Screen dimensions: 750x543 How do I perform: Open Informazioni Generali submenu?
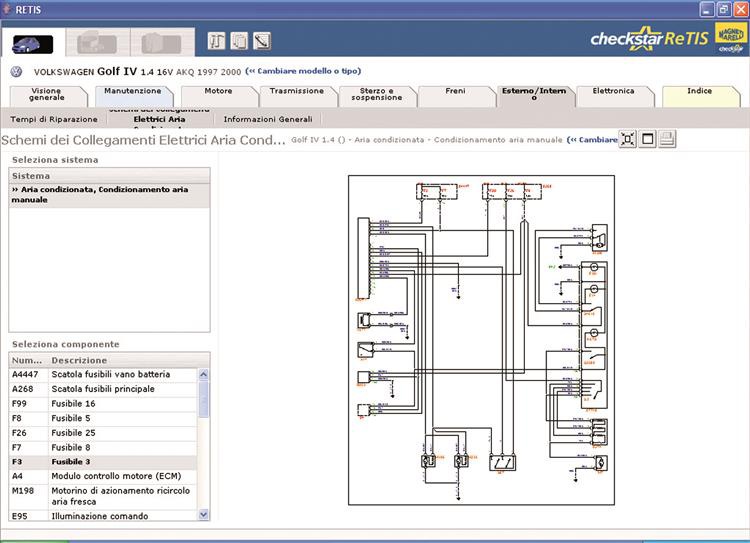(268, 119)
